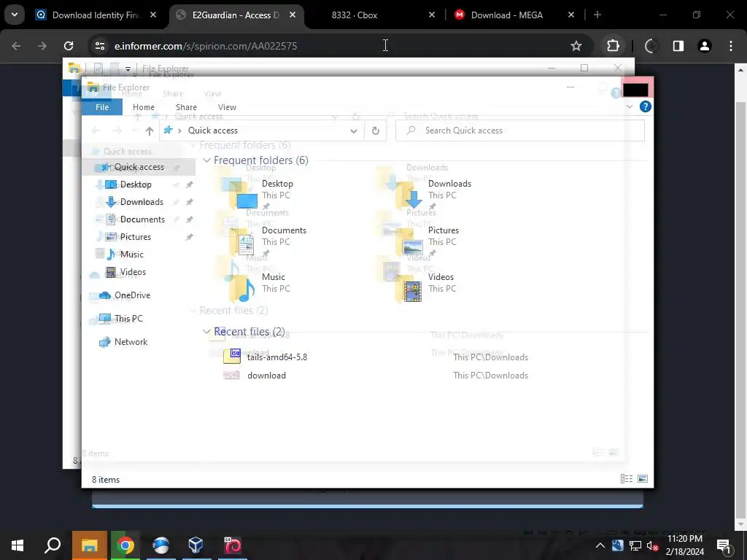Open Chrome extensions puzzle icon
Image resolution: width=747 pixels, height=560 pixels.
coord(613,46)
